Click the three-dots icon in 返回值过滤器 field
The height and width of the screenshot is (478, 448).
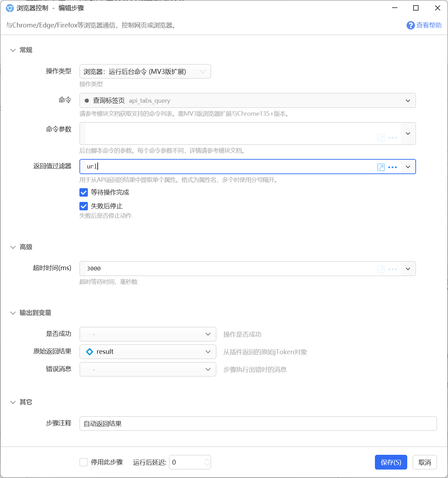tap(392, 167)
